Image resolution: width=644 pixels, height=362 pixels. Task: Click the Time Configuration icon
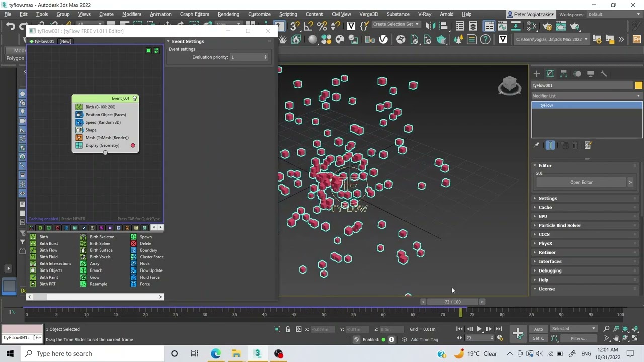point(500,338)
